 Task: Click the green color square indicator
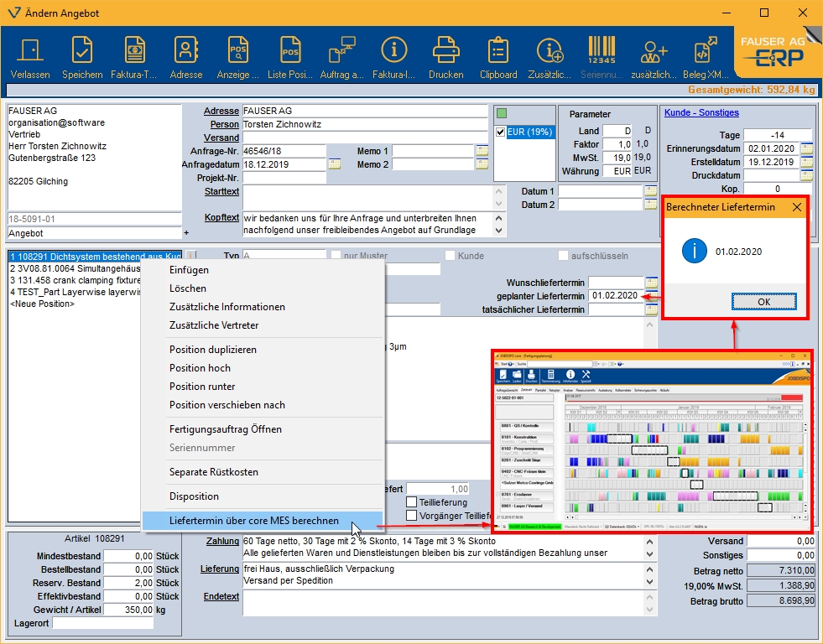[503, 113]
